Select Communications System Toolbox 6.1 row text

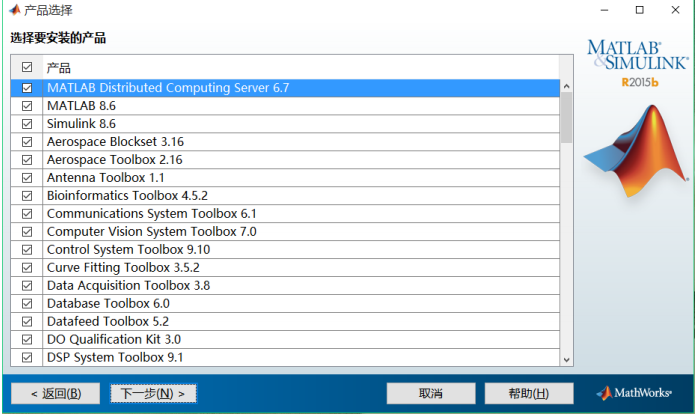[152, 214]
